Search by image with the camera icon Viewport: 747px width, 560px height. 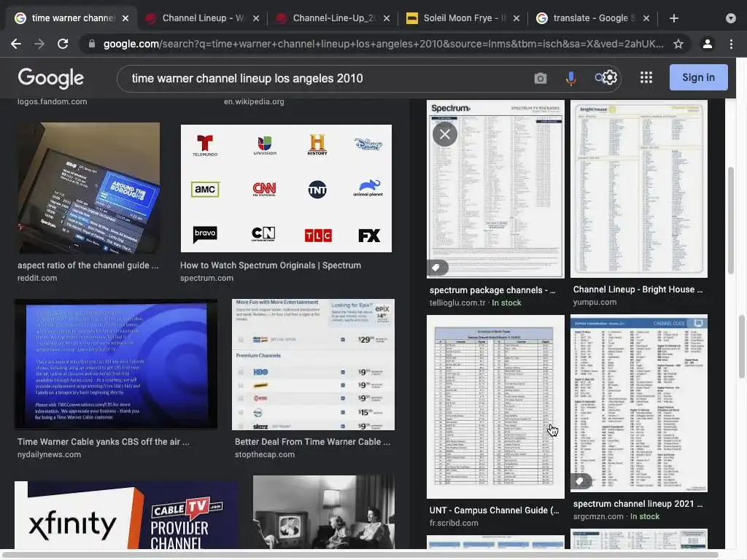(x=541, y=78)
